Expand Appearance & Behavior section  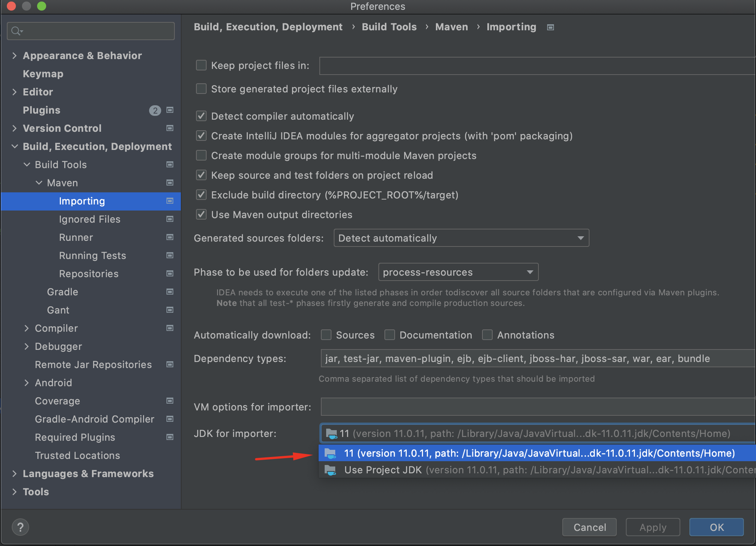click(14, 56)
